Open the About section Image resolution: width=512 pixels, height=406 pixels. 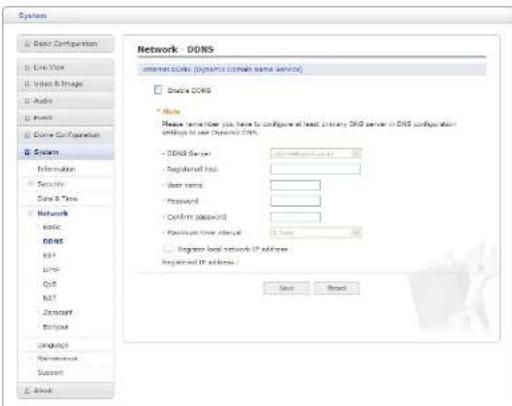[x=65, y=390]
